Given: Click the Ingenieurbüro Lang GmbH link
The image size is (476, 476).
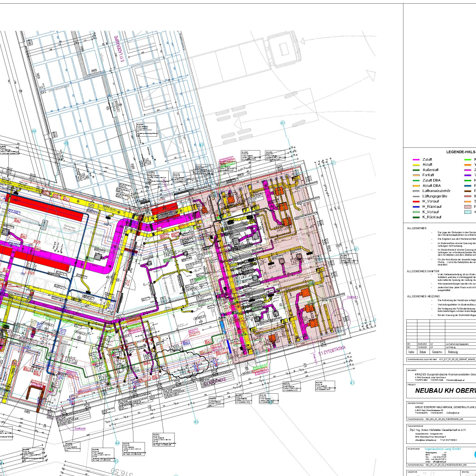Looking at the screenshot, I should 447,449.
